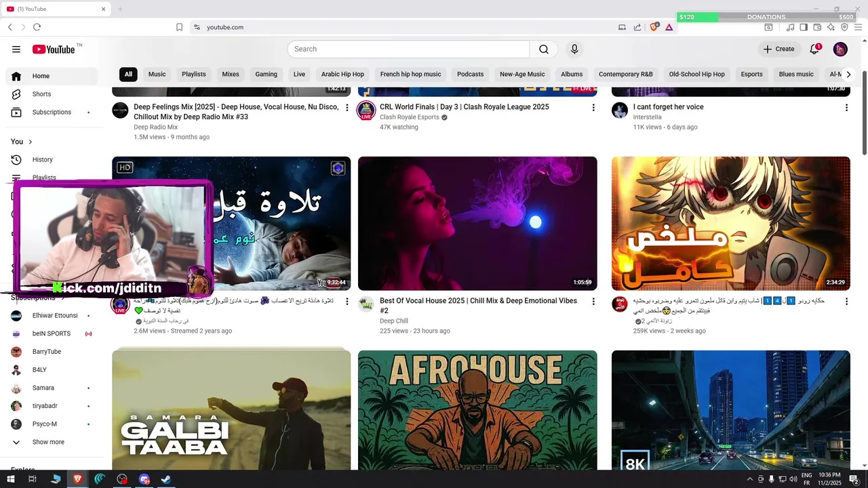
Task: Open options for Best Of Vocal House video
Action: click(x=593, y=302)
